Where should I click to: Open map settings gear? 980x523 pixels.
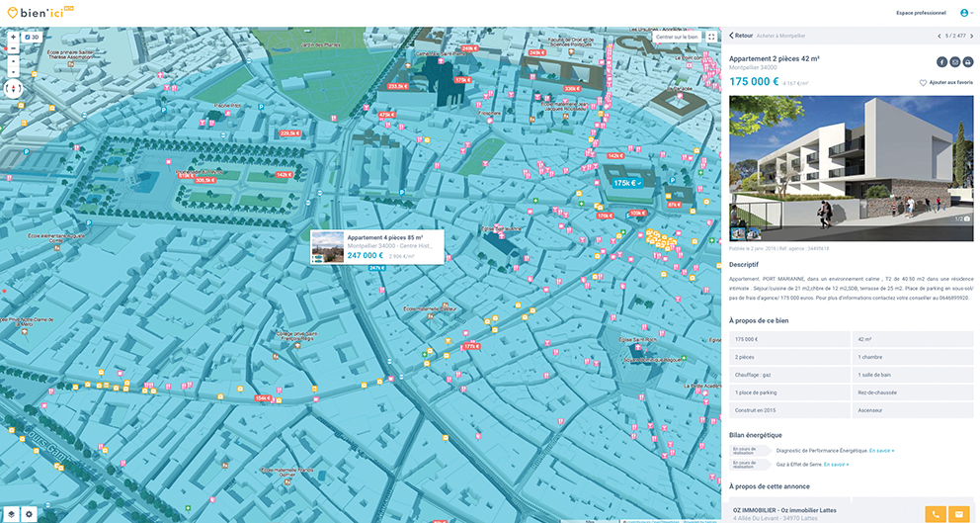[30, 514]
